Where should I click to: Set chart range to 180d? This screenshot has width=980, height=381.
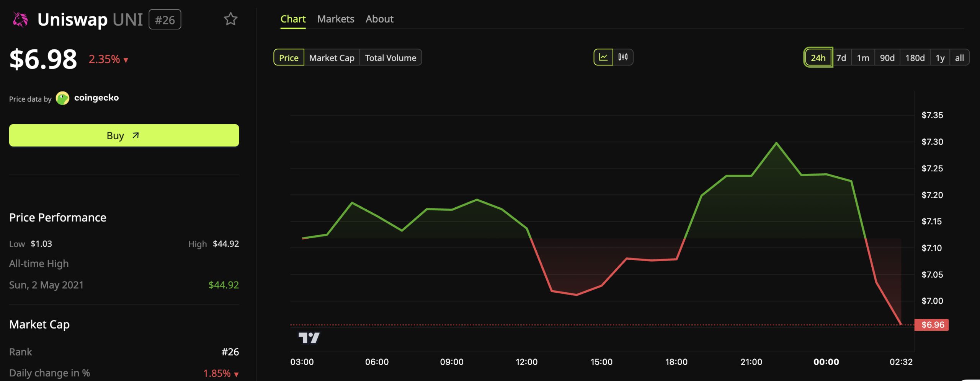click(915, 58)
